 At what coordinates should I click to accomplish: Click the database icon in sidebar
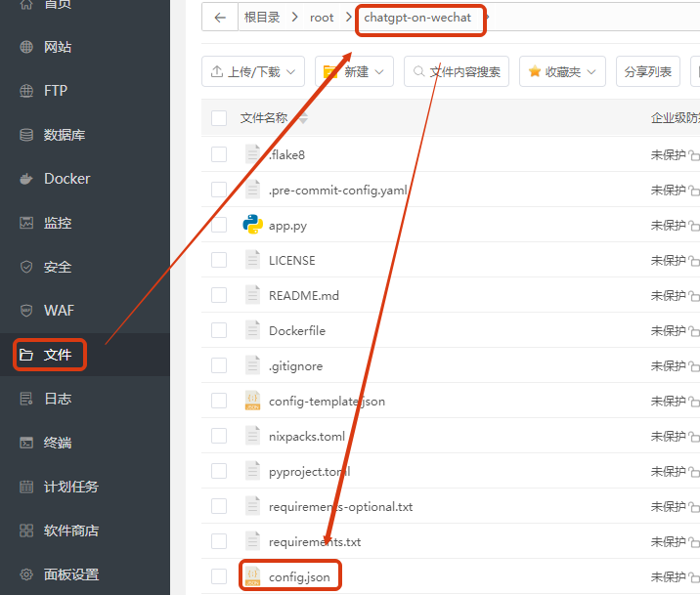point(26,135)
